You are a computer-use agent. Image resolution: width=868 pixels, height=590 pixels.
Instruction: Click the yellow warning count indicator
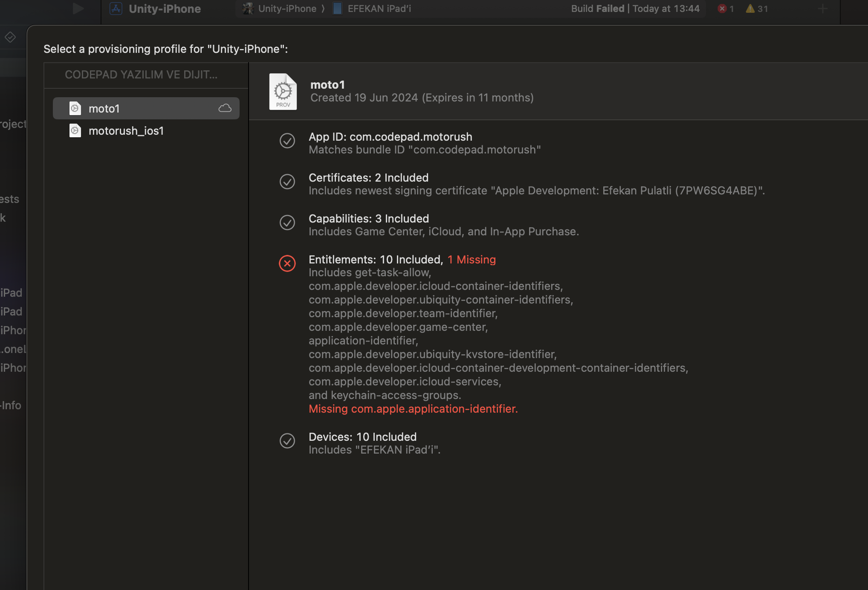[757, 9]
